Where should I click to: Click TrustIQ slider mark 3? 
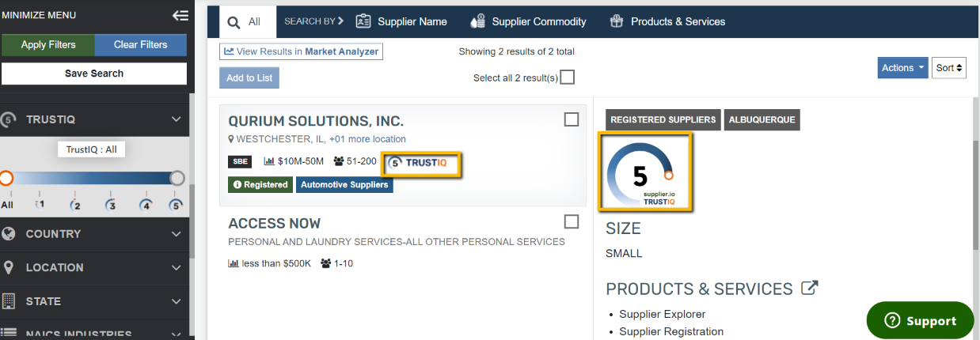[111, 205]
